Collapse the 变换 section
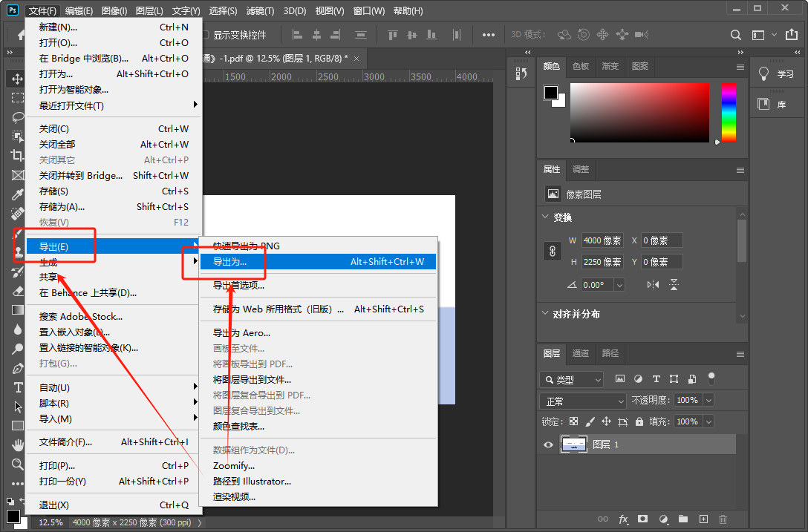The image size is (808, 532). click(545, 217)
